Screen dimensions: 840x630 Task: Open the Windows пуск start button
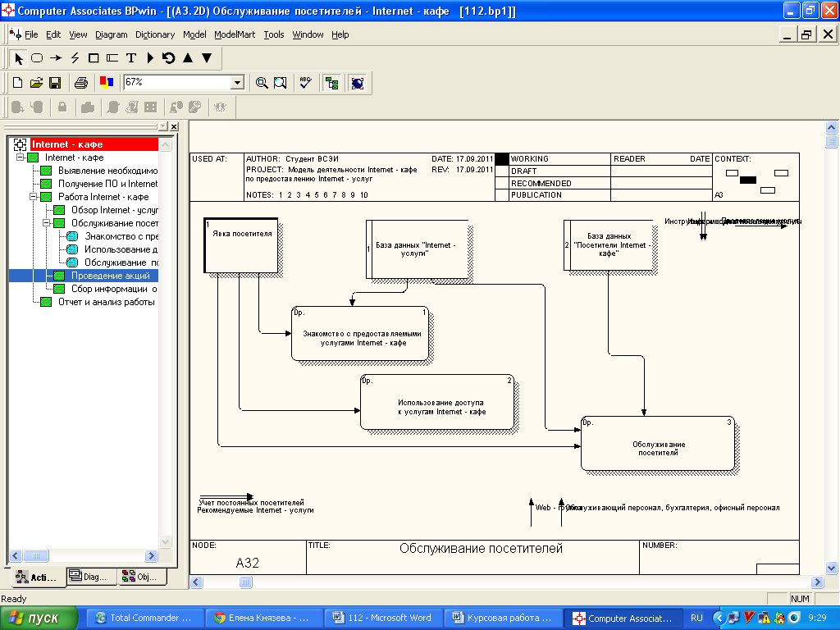39,619
